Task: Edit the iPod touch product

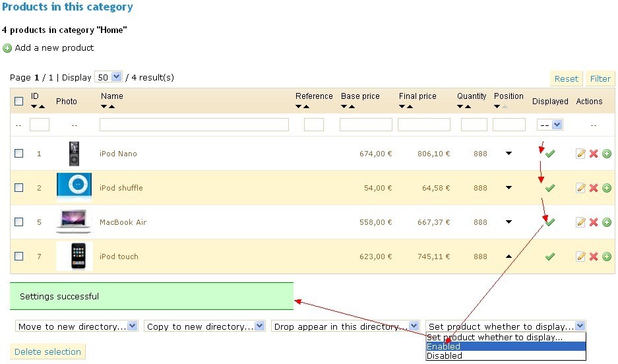Action: tap(580, 257)
